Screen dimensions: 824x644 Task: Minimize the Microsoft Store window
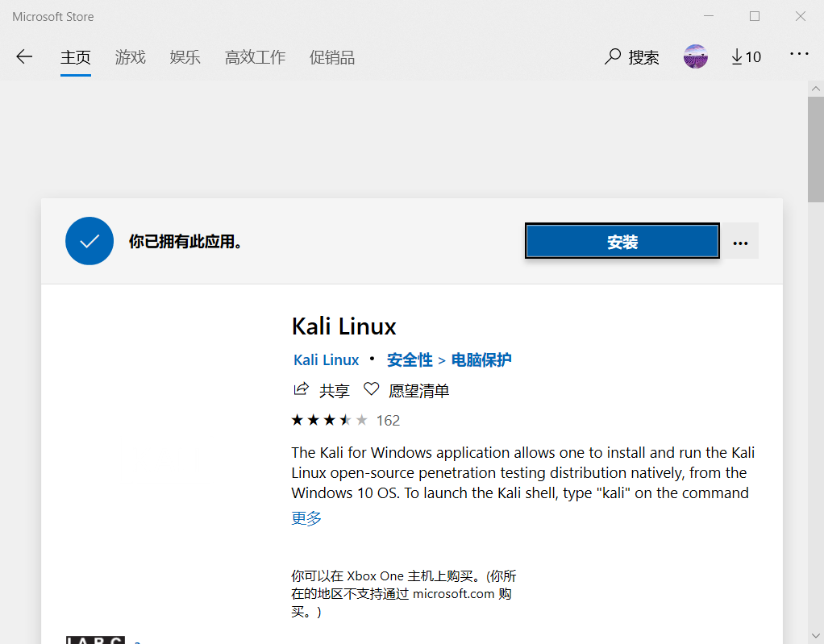tap(709, 16)
